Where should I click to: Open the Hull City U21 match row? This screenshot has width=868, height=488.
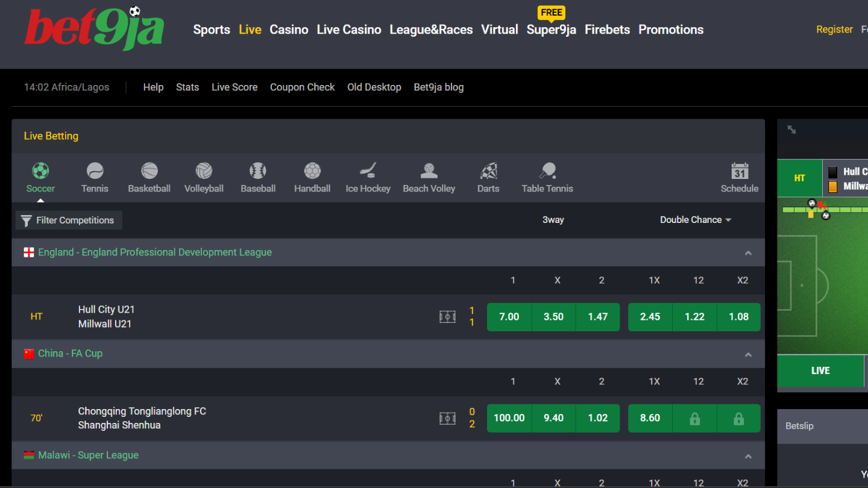point(388,317)
